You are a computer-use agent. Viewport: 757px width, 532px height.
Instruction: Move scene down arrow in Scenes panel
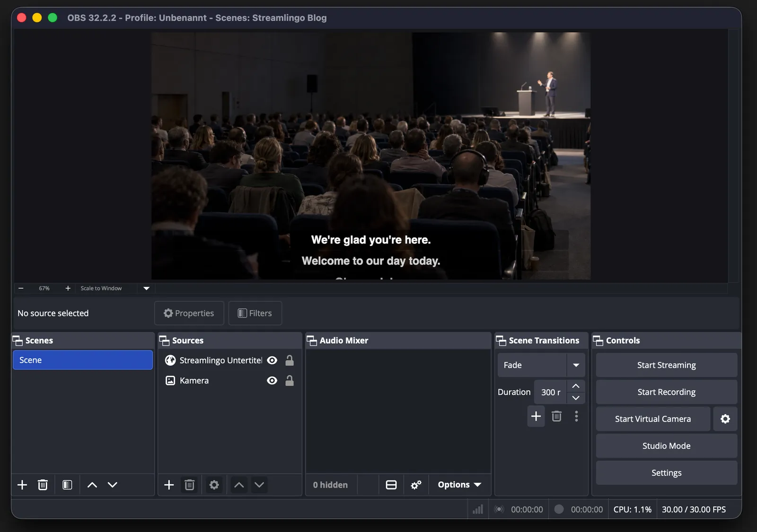point(112,485)
